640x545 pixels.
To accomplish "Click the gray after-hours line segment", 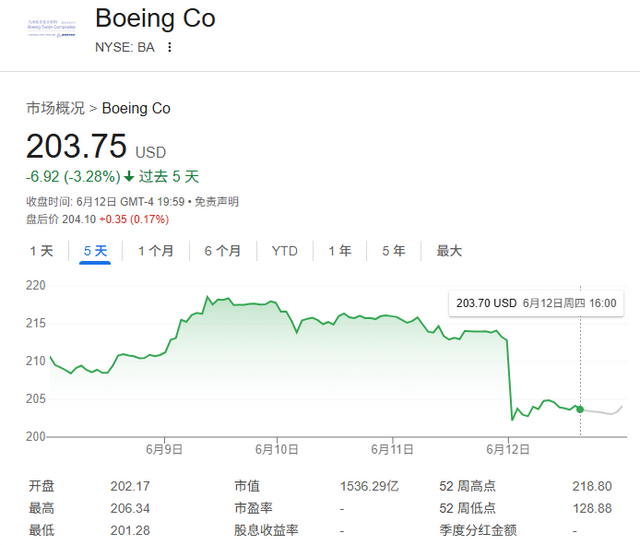I will click(604, 412).
